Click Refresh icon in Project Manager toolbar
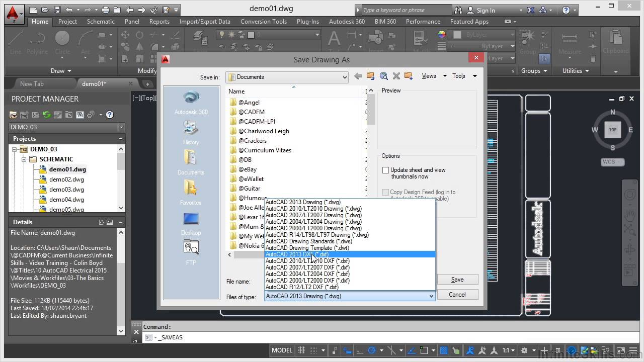Viewport: 644px width, 362px height. click(x=47, y=115)
